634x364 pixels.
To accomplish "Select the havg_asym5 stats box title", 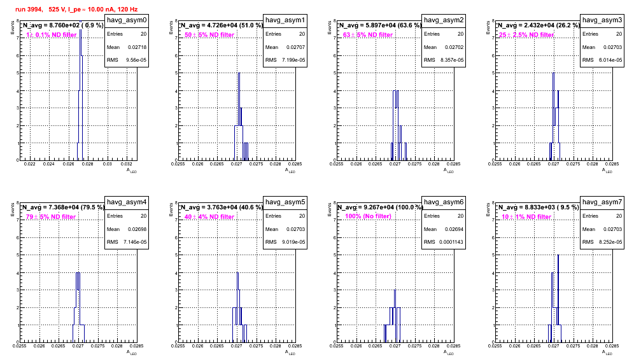I will (x=285, y=202).
